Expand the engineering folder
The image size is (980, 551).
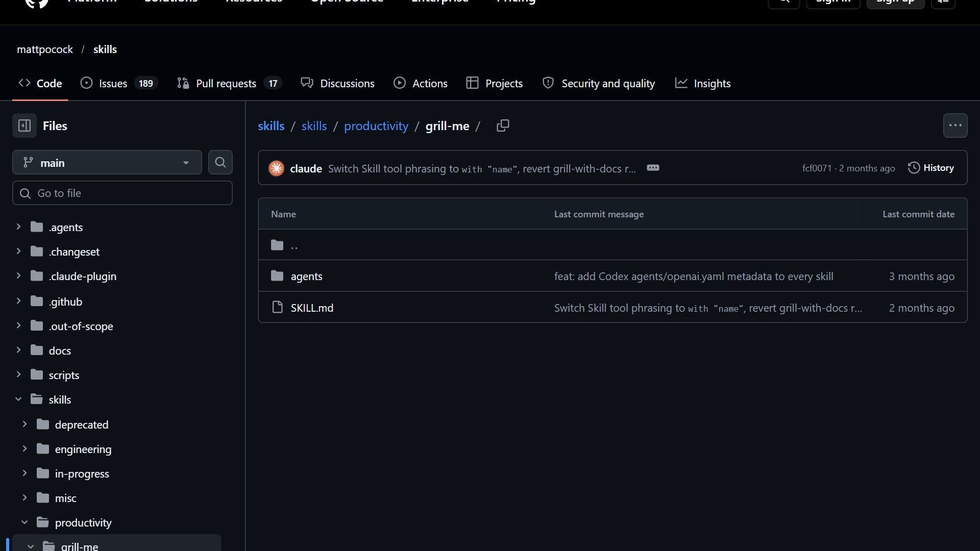pyautogui.click(x=24, y=448)
